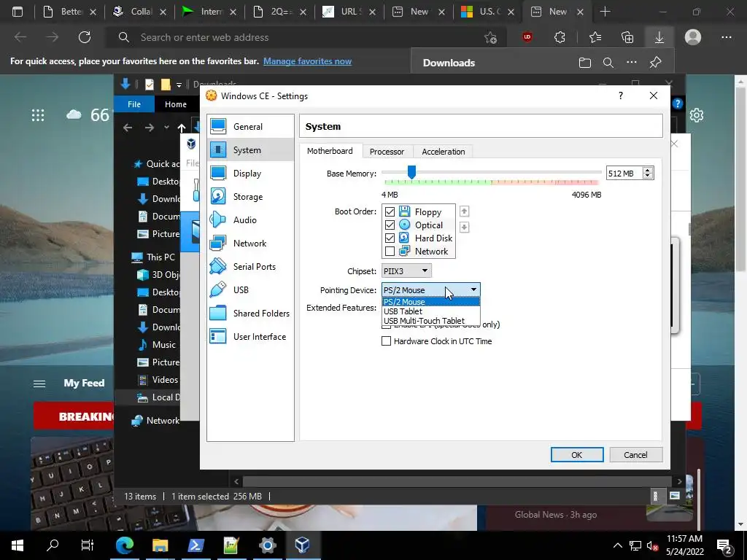747x560 pixels.
Task: Open the Network settings category
Action: coord(250,244)
